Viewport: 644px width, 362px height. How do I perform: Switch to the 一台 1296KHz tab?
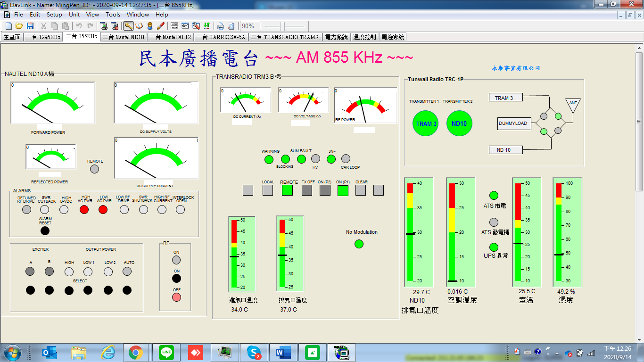click(43, 37)
